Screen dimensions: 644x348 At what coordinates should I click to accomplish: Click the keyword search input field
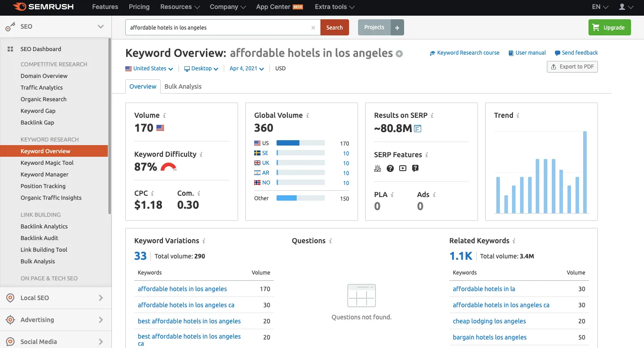(218, 28)
